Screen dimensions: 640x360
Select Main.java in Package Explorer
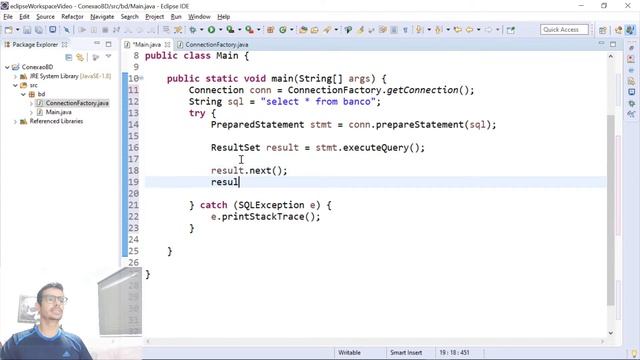[x=58, y=112]
